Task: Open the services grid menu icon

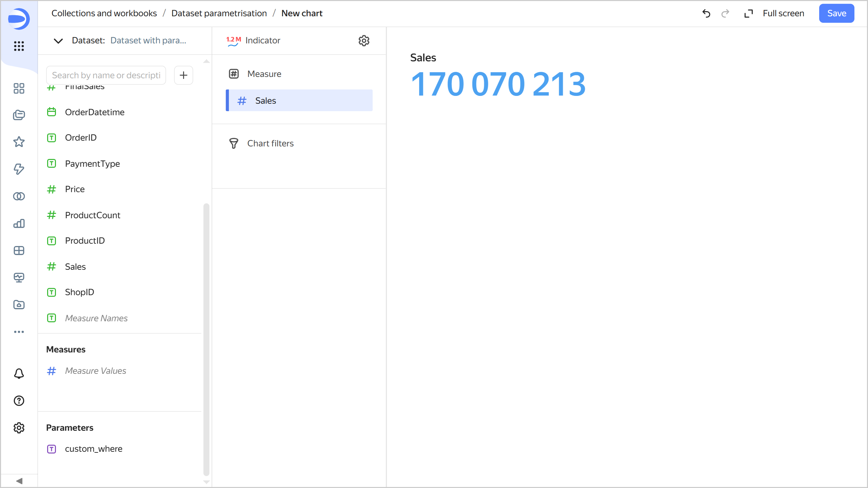Action: coord(19,46)
